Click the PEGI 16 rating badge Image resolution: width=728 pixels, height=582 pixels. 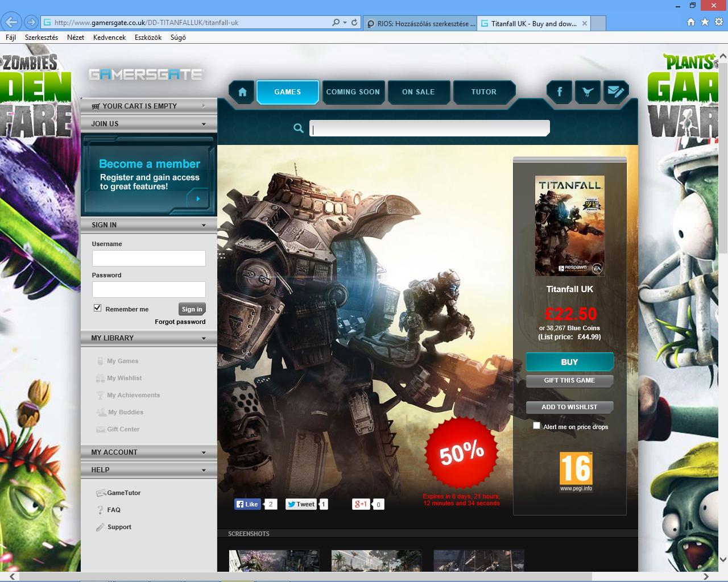tap(576, 471)
